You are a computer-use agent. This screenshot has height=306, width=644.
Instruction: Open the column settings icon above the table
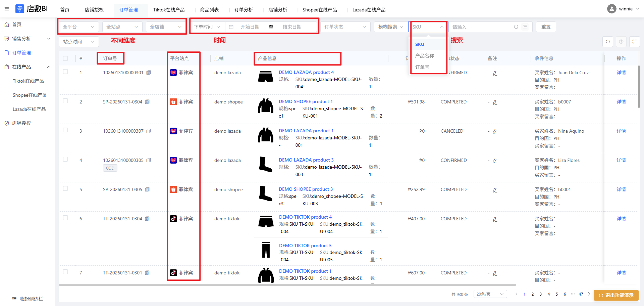(x=634, y=42)
